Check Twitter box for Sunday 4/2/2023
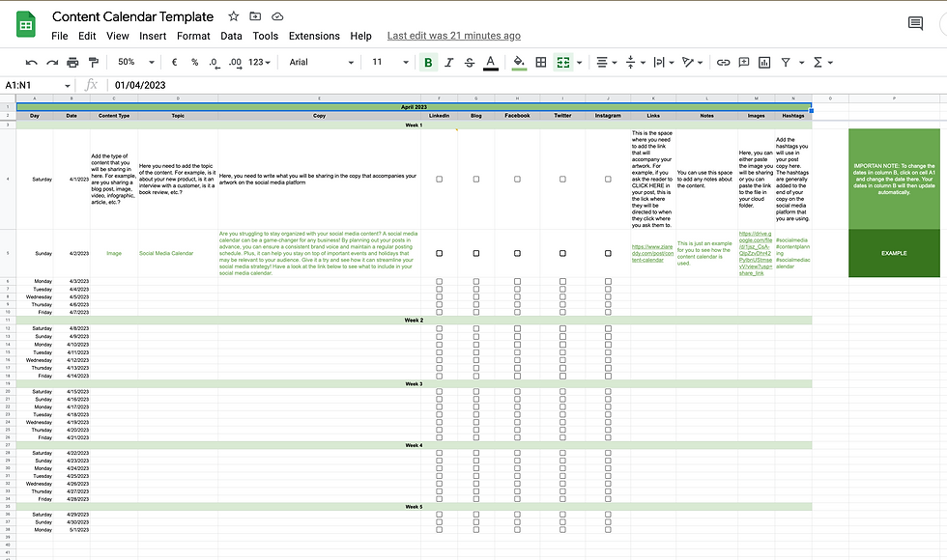Screen dimensions: 947x560 pos(562,253)
